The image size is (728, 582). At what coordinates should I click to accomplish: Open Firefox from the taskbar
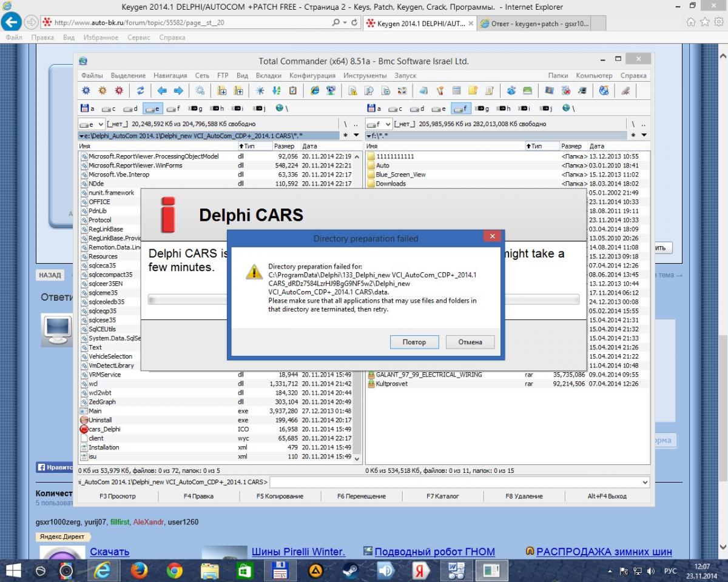(x=139, y=570)
